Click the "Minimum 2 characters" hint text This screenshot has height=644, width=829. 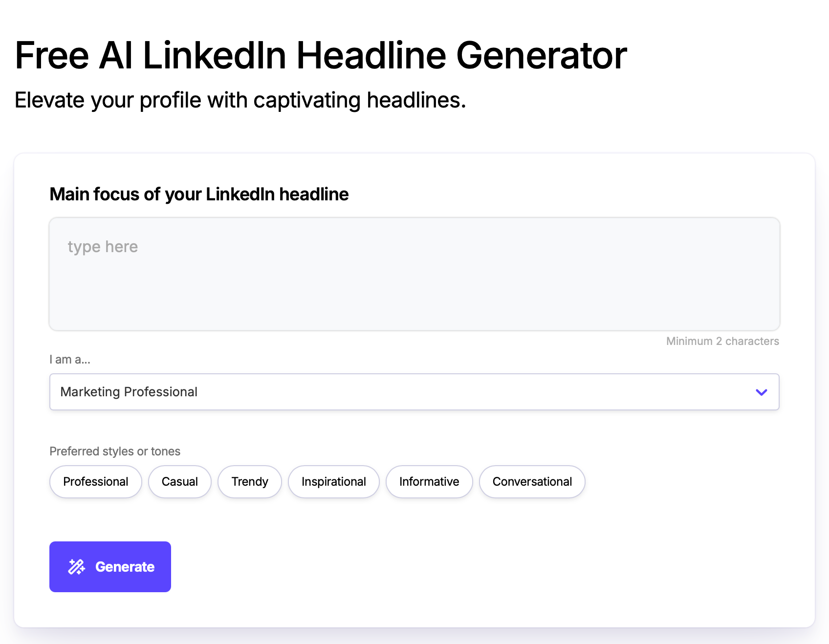[722, 341]
